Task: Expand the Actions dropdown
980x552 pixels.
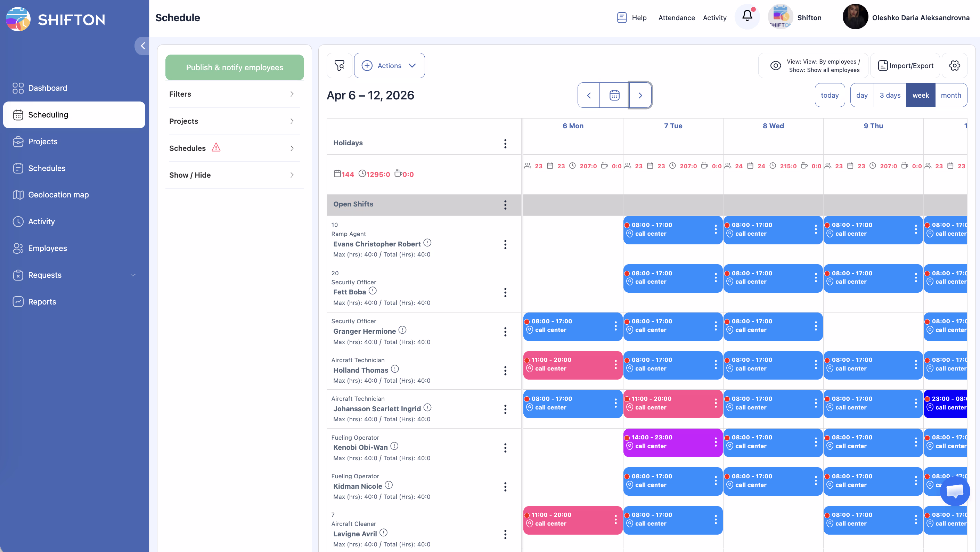Action: coord(389,65)
